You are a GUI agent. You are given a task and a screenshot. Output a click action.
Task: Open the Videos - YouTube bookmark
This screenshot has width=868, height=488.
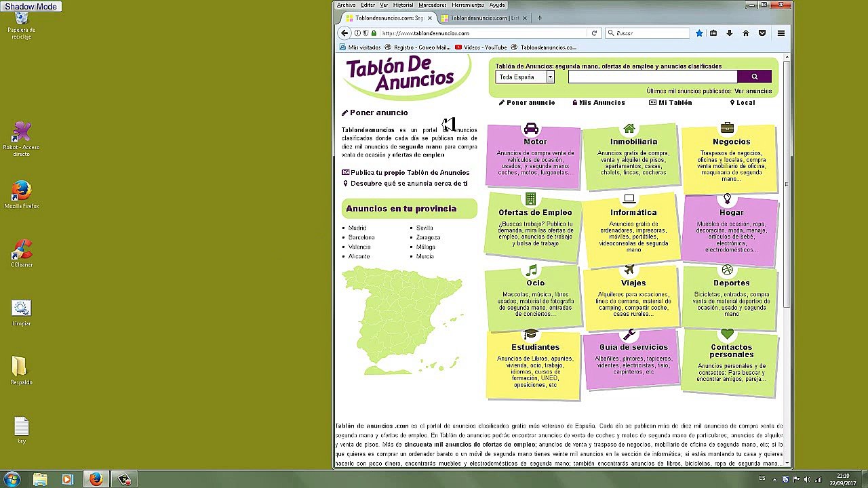pos(481,47)
